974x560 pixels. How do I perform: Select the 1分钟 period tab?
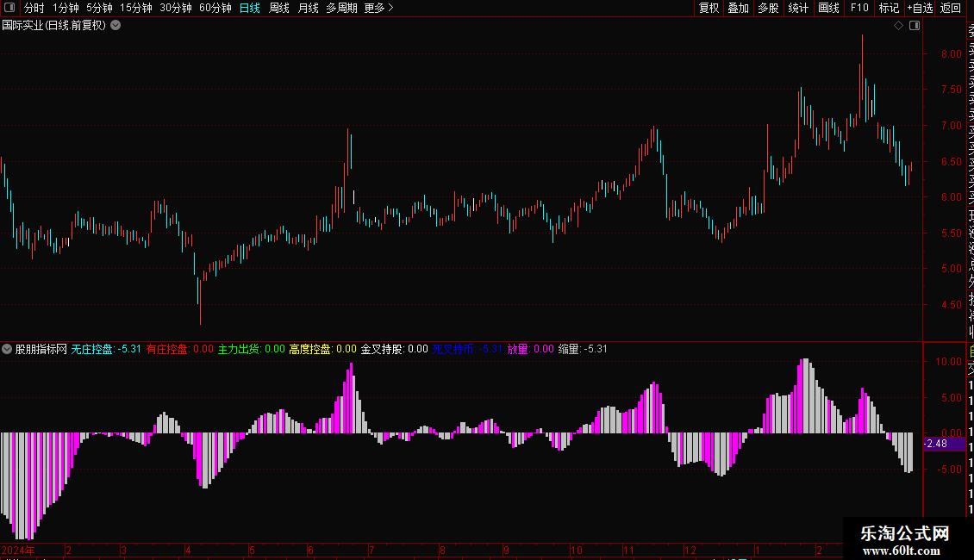point(66,8)
